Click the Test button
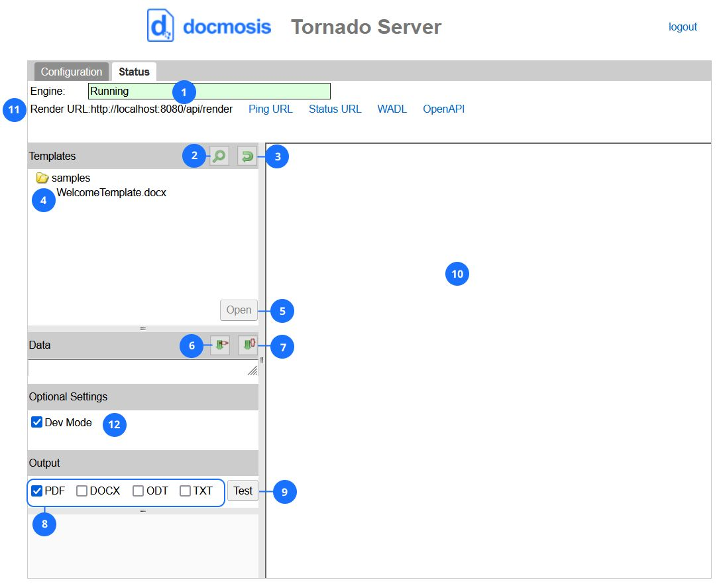Viewport: 723px width, 588px height. pyautogui.click(x=243, y=491)
